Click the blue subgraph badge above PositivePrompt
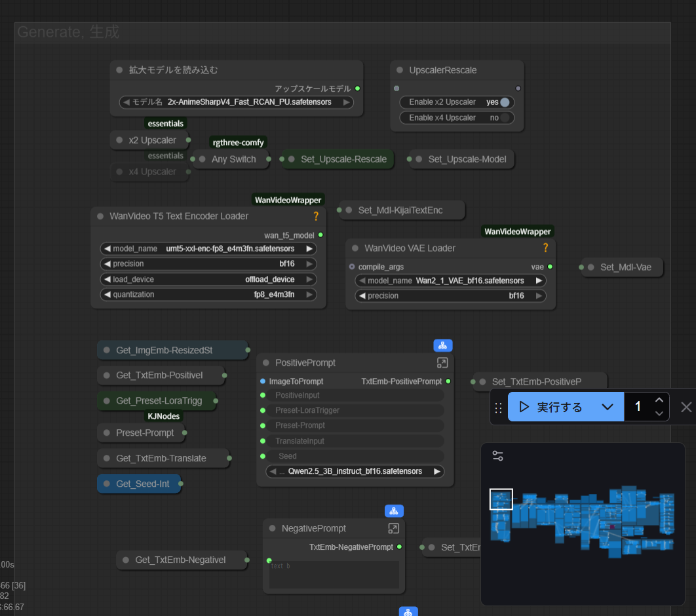 (x=442, y=345)
